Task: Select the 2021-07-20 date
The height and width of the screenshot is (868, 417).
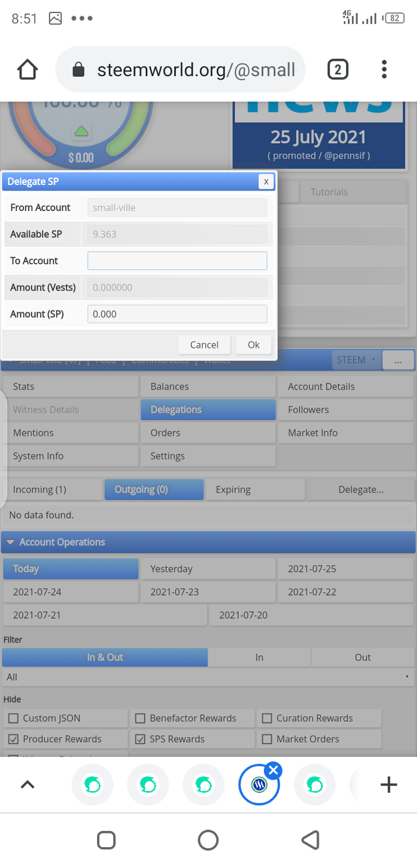Action: click(311, 615)
